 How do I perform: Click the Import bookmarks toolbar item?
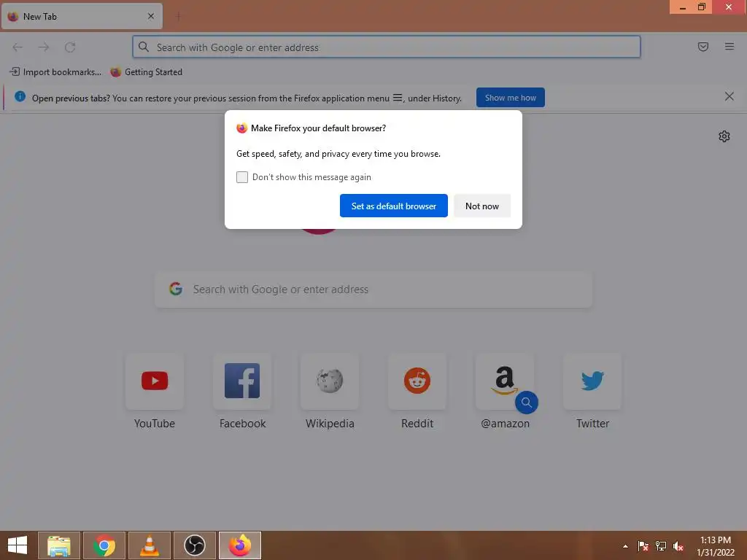pyautogui.click(x=55, y=72)
